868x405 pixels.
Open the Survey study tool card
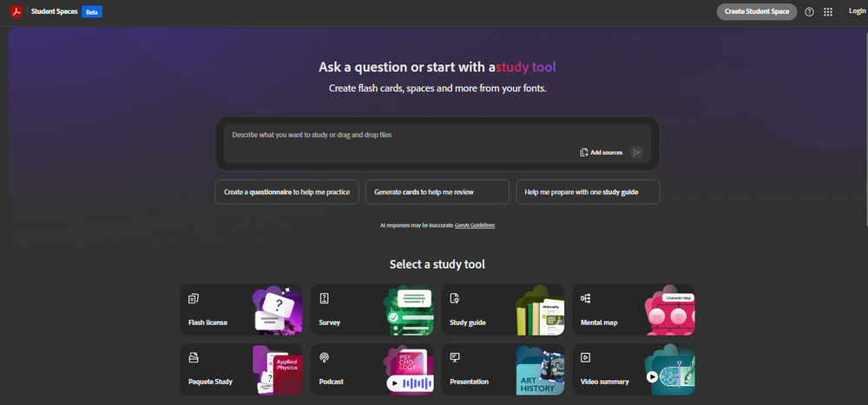[372, 310]
